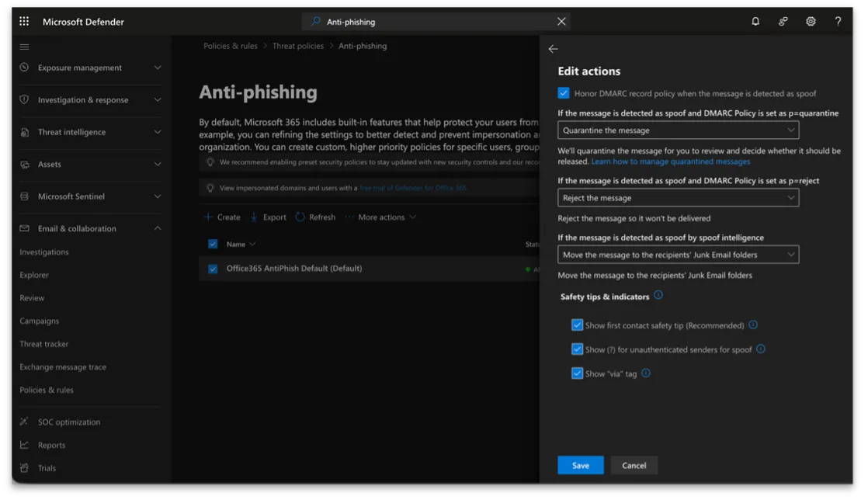Toggle the select-all checkbox beside Name
Viewport: 868px width, 500px height.
coord(213,245)
